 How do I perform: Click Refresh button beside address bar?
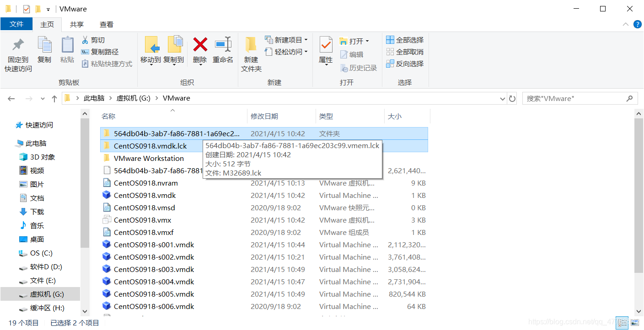click(x=513, y=98)
